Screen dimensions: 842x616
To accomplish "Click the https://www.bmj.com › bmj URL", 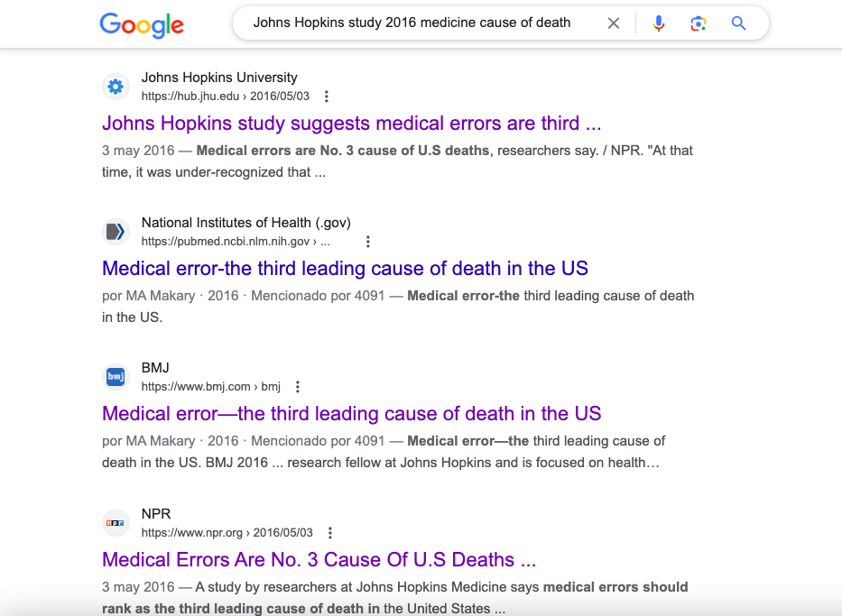I will pos(211,387).
